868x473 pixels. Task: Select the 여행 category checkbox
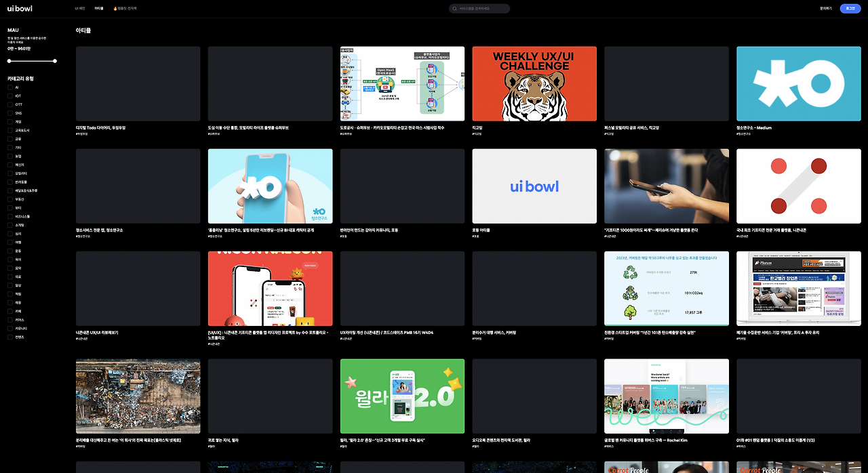pos(9,243)
